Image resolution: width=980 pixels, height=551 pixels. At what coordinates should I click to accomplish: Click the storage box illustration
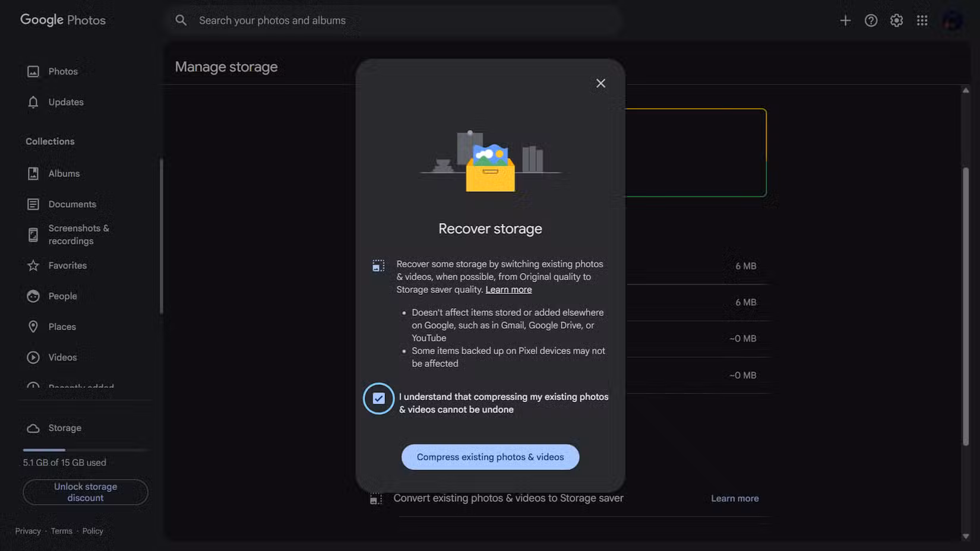(x=491, y=161)
